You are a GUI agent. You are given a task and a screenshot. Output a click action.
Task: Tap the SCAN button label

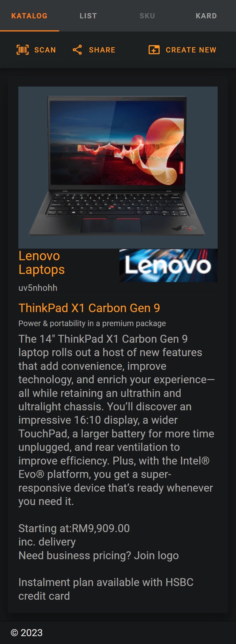point(45,50)
